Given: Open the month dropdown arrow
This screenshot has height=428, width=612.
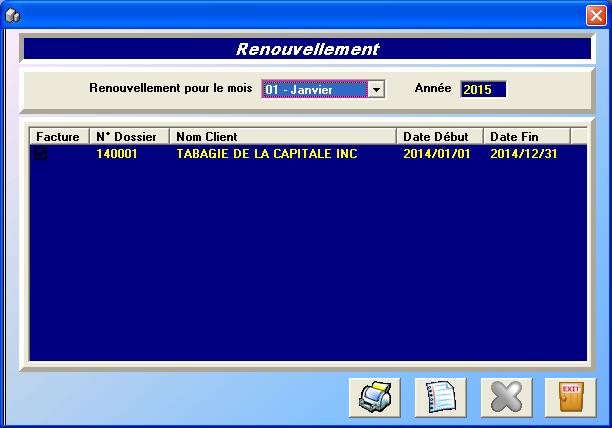Looking at the screenshot, I should 376,90.
